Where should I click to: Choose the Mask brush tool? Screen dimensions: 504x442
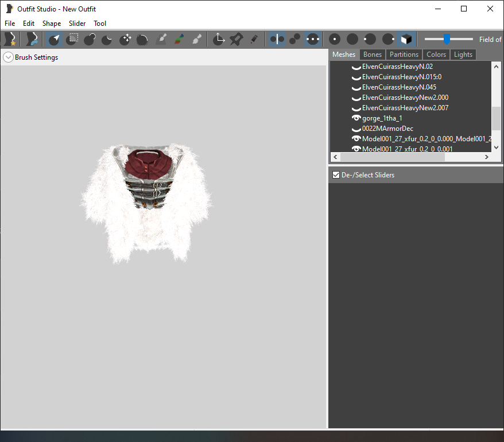click(72, 39)
